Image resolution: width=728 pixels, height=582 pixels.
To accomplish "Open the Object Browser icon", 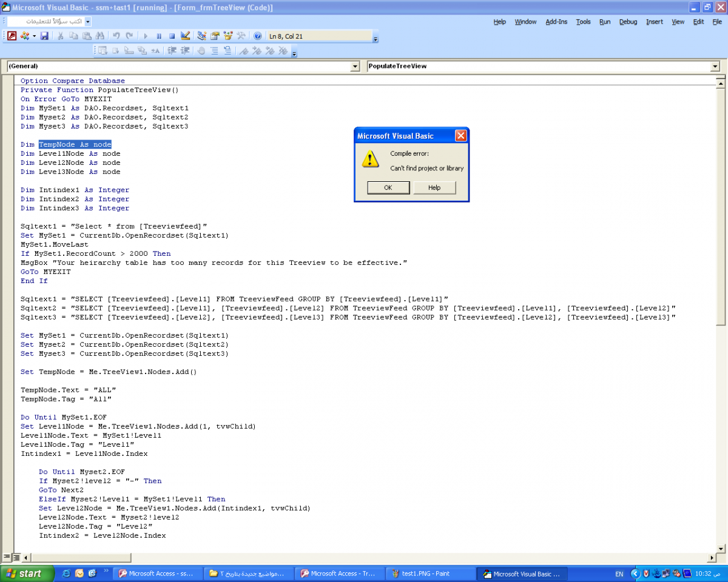I will coord(228,36).
